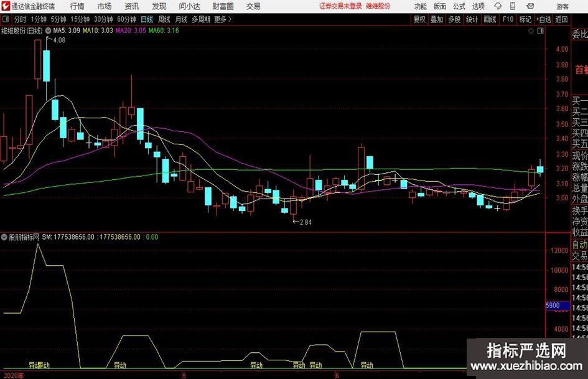Screen dimensions: 588x379
Task: Click the 12000 indicator axis label
Action: point(559,250)
